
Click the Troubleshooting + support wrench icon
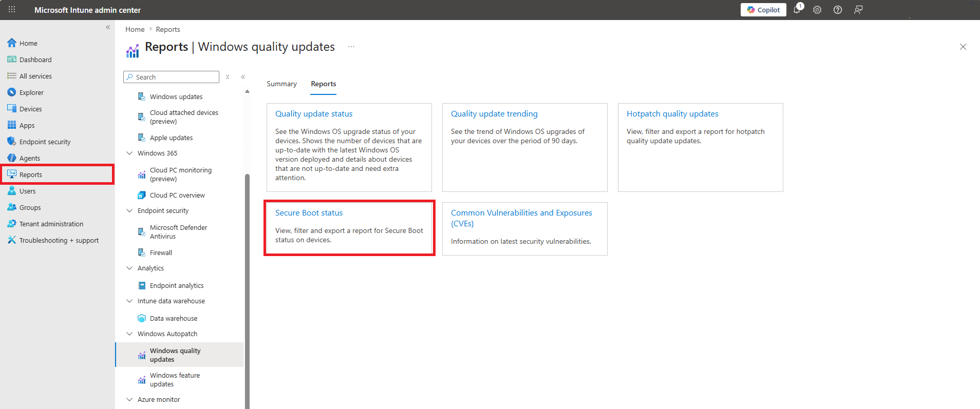pos(12,240)
